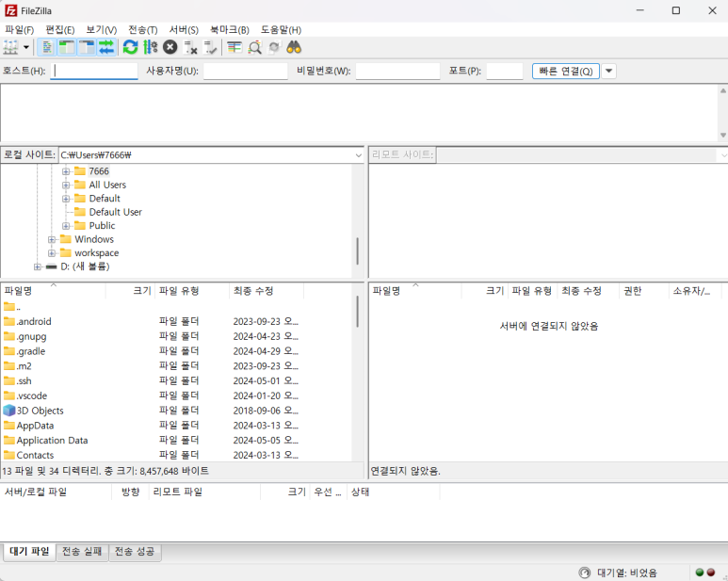
Task: Select Default User folder in tree
Action: click(x=115, y=212)
